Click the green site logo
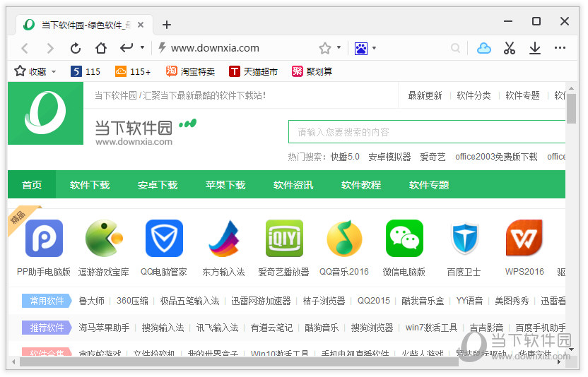 pyautogui.click(x=45, y=113)
